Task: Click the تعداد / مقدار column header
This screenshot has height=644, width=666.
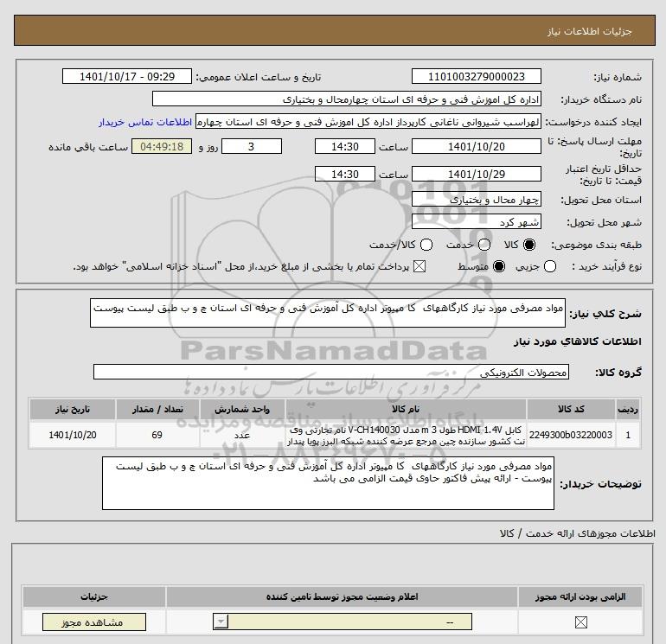Action: (x=157, y=409)
